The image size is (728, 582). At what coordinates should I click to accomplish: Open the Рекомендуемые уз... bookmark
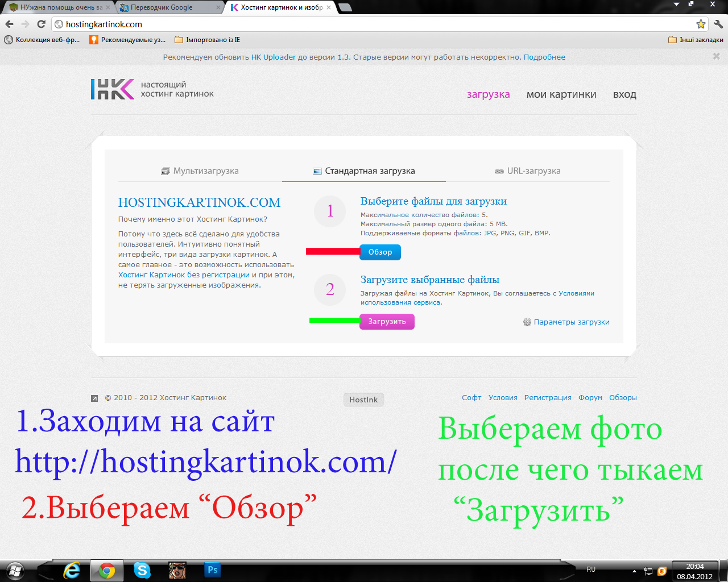point(128,40)
